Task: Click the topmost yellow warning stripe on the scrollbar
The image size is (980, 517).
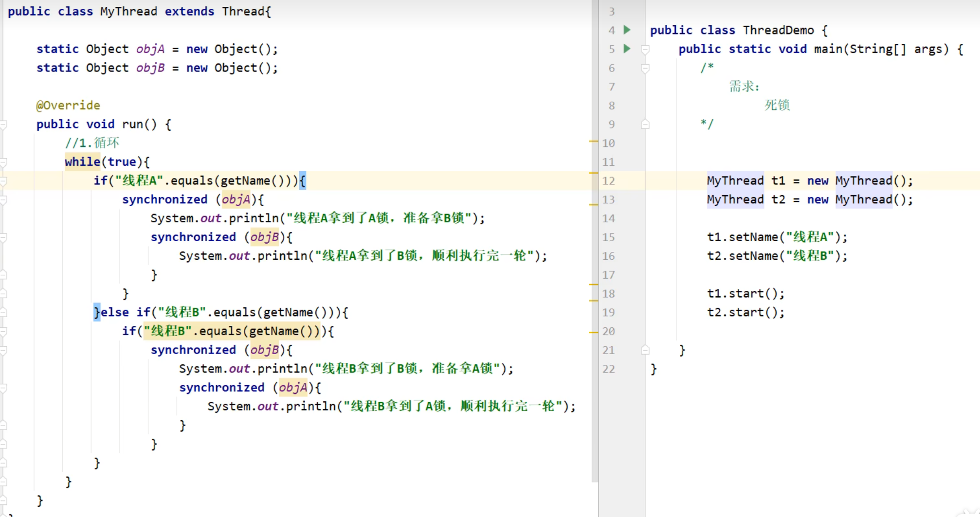Action: 593,141
